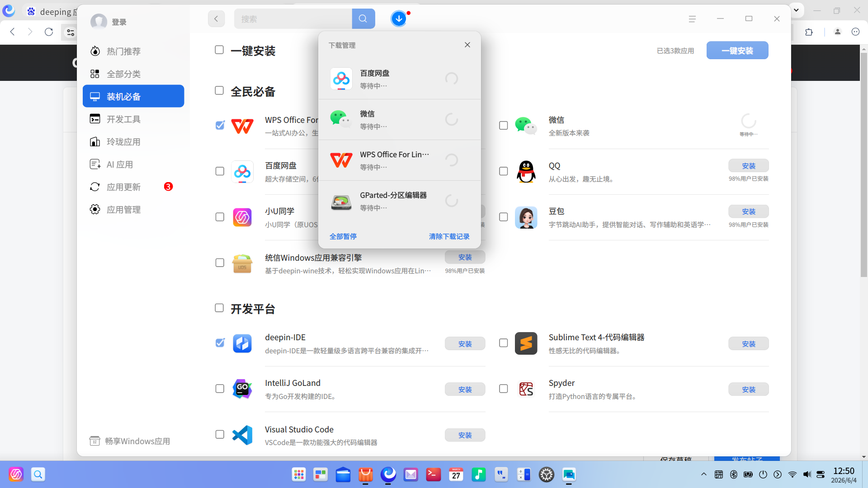The width and height of the screenshot is (868, 488).
Task: Expand the system tray chevron
Action: click(x=703, y=474)
